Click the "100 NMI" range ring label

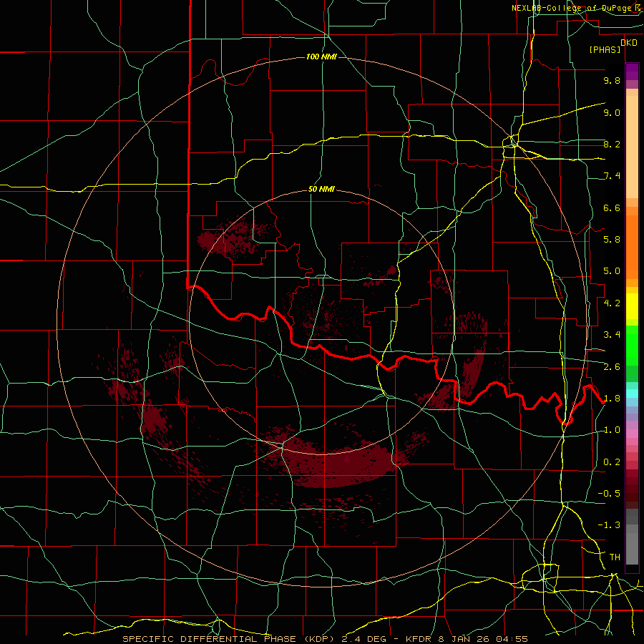[321, 57]
